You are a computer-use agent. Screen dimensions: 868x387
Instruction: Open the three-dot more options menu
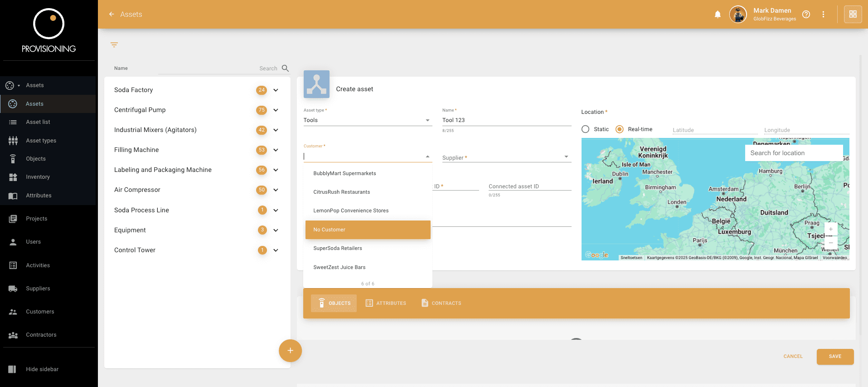[x=823, y=15]
